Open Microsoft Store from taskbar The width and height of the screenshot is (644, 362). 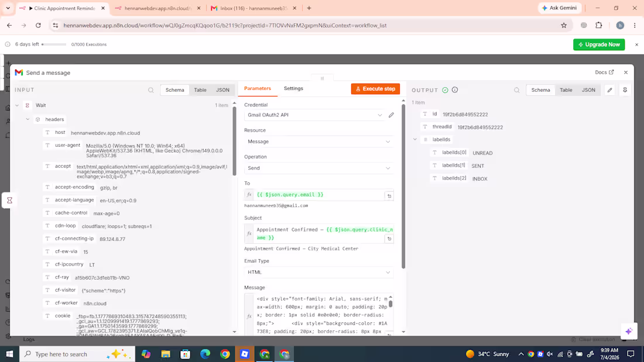coord(185,354)
